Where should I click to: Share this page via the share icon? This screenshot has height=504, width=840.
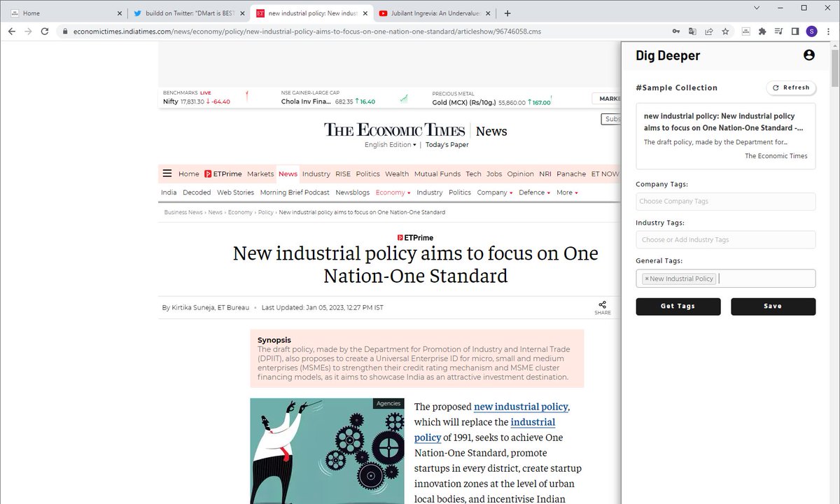click(709, 31)
